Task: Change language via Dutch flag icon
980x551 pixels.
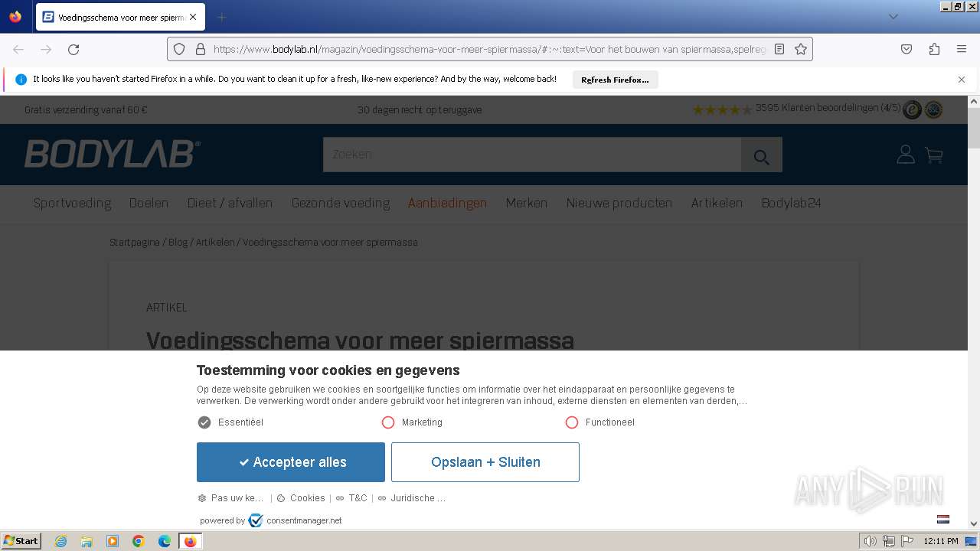Action: 943,519
